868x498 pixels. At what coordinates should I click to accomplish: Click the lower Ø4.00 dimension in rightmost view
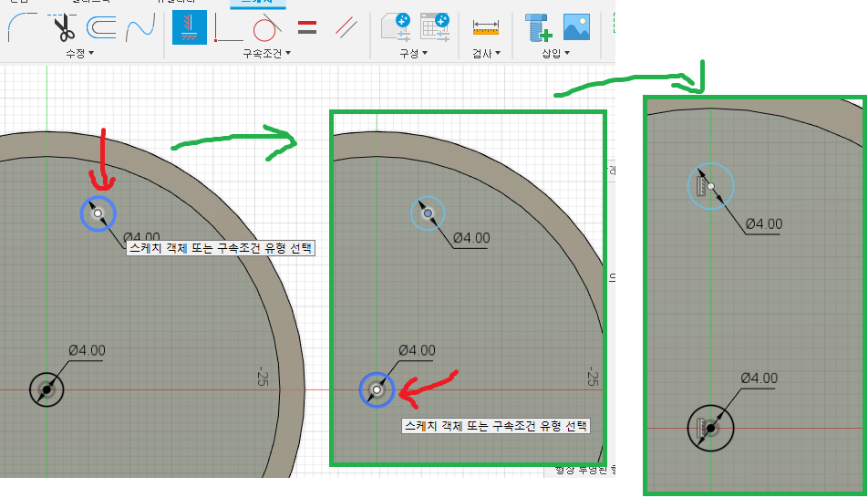tap(759, 379)
